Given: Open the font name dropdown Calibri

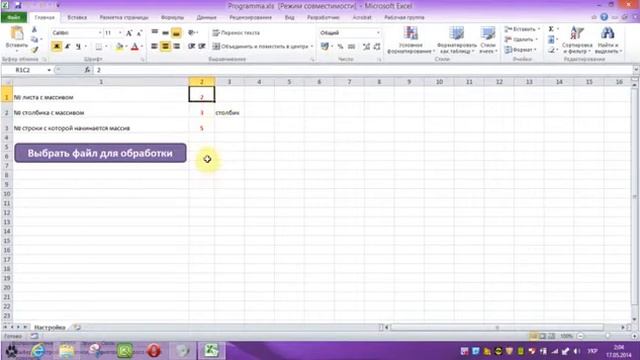Looking at the screenshot, I should point(100,33).
